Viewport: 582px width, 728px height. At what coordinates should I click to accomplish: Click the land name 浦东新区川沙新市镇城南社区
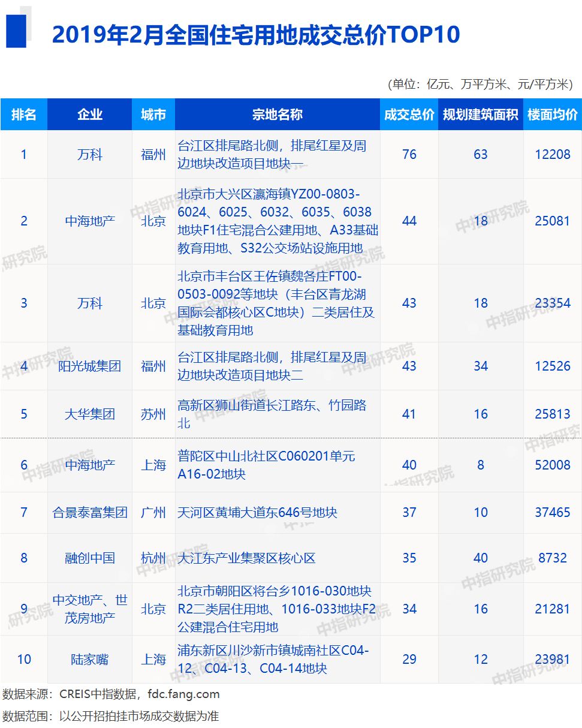pyautogui.click(x=273, y=660)
